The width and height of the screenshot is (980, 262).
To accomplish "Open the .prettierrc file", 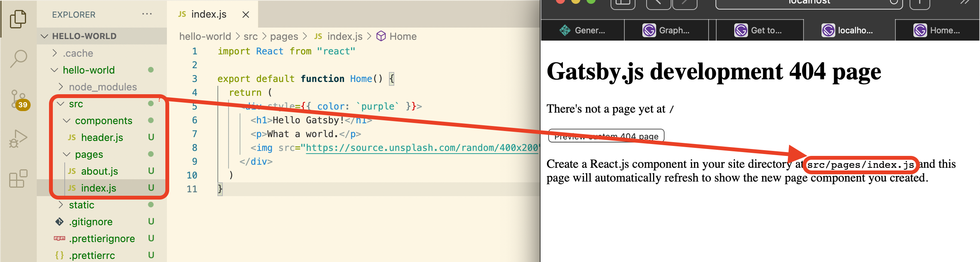I will point(102,255).
